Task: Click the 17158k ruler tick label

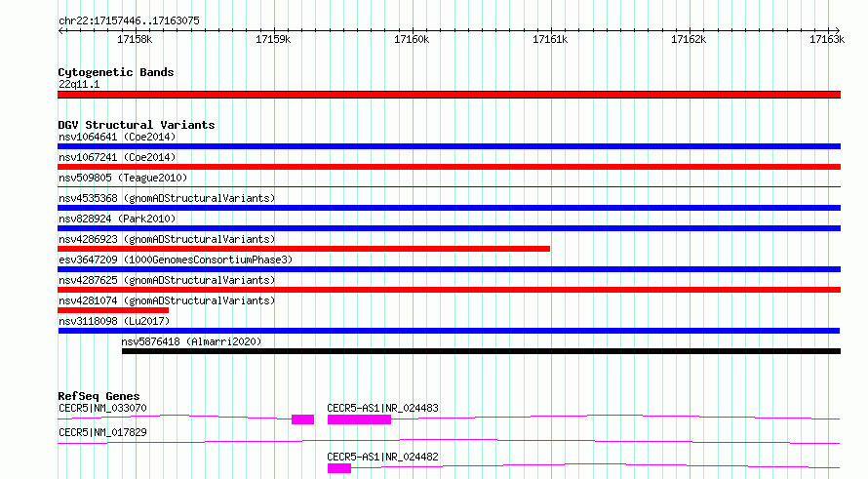Action: pyautogui.click(x=135, y=39)
